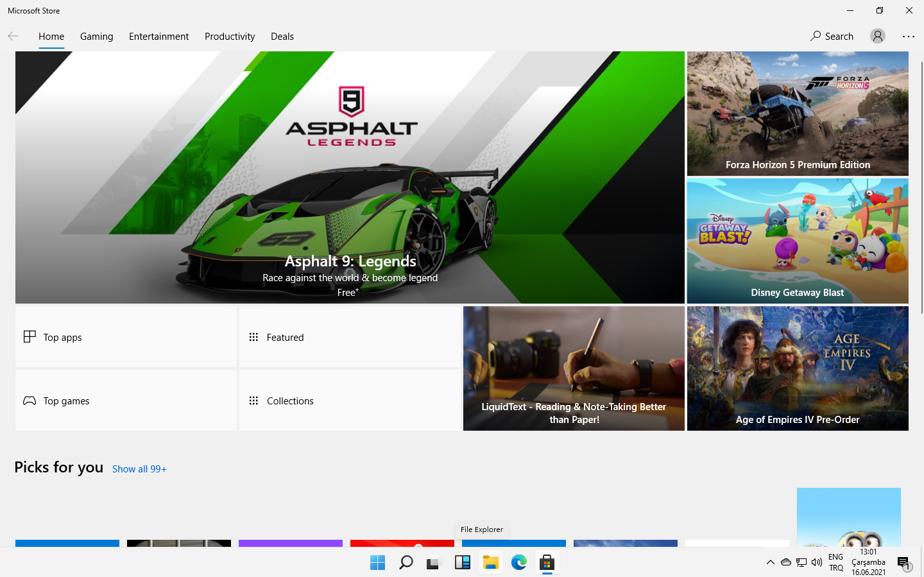924x577 pixels.
Task: Open the Age of Empires IV Pre-Order tile
Action: click(798, 368)
